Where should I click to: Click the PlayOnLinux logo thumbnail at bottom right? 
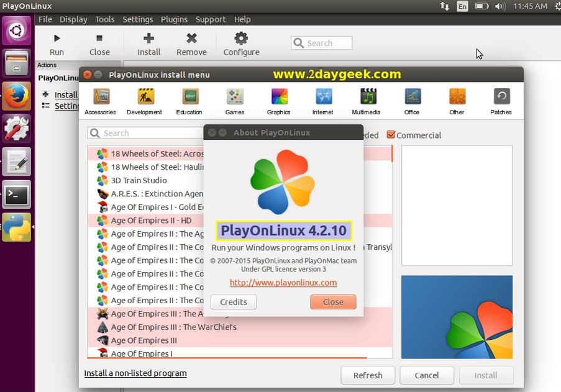click(457, 317)
